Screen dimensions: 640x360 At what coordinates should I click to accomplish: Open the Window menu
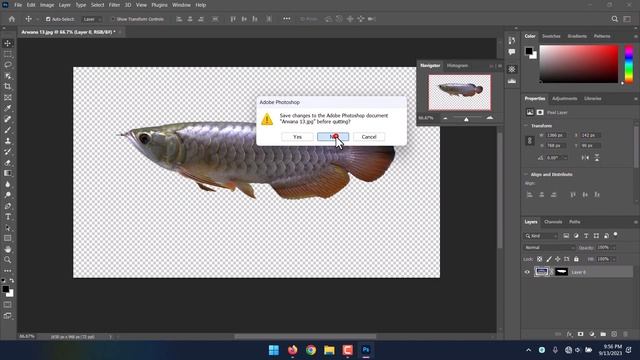pos(181,5)
